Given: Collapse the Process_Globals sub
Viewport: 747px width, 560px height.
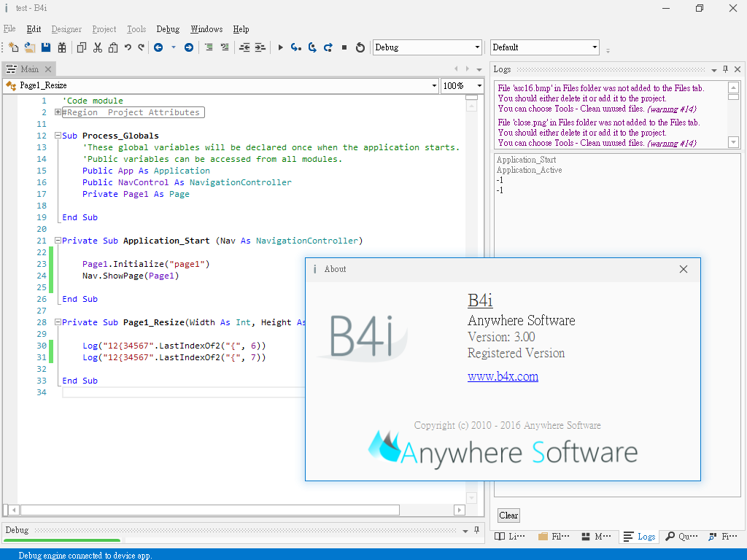Looking at the screenshot, I should 58,136.
